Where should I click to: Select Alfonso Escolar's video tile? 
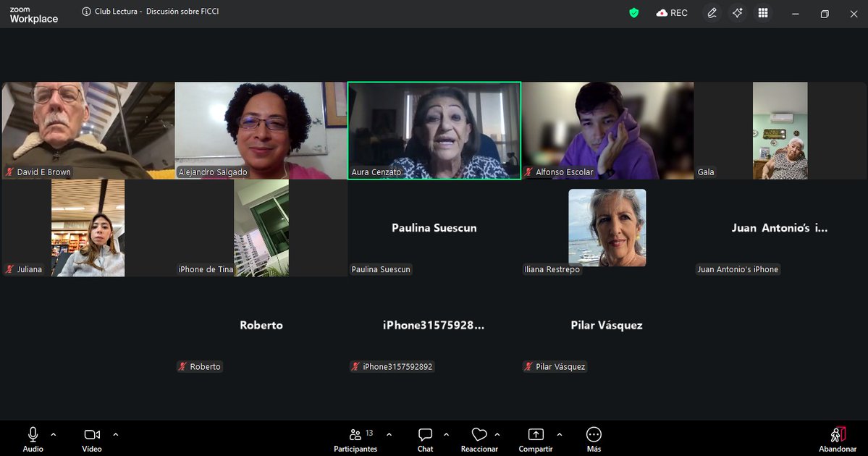(x=607, y=130)
